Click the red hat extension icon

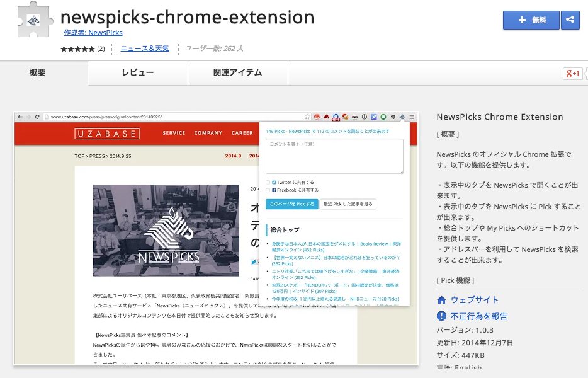[x=326, y=117]
